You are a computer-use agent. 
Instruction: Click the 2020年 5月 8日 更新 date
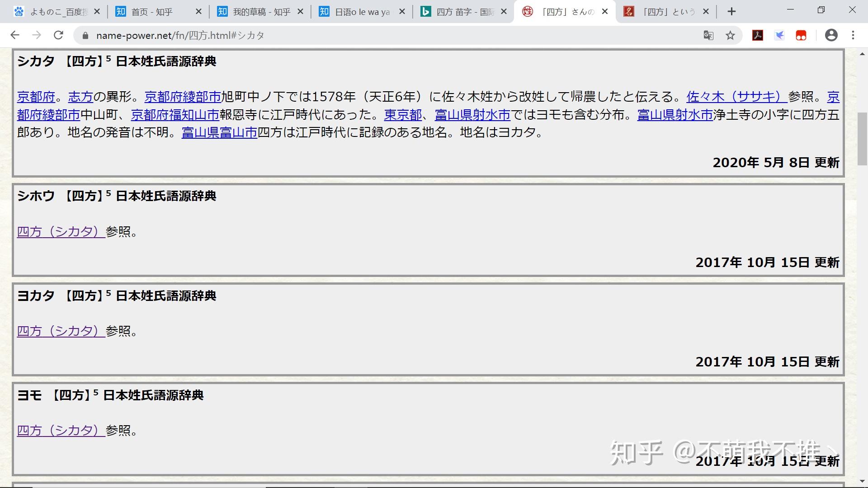click(x=776, y=163)
